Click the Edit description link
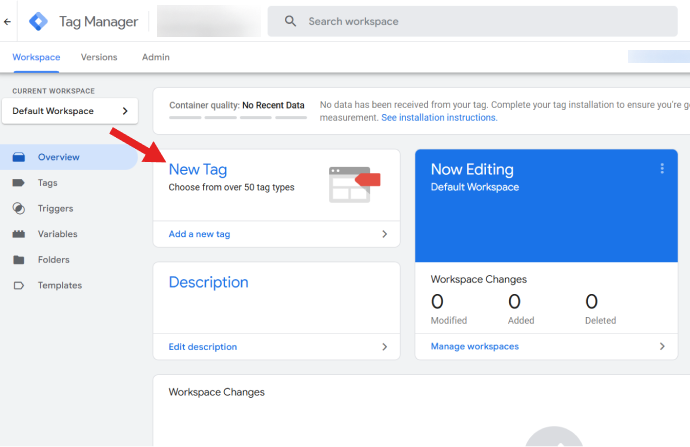 pyautogui.click(x=203, y=347)
